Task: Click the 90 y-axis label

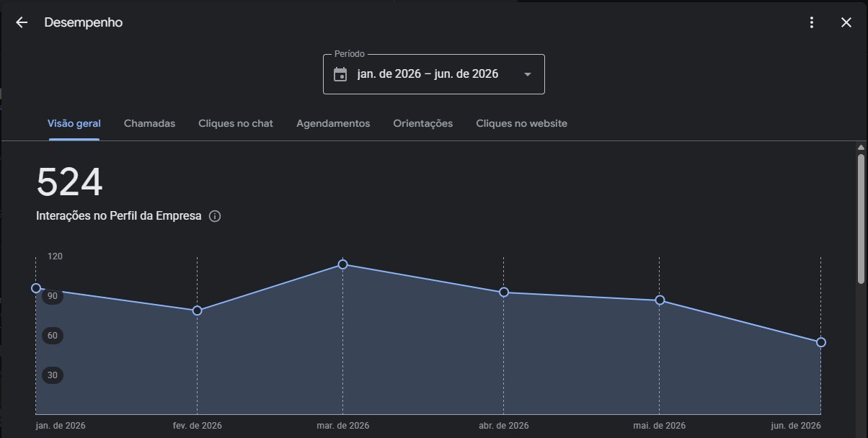Action: [52, 296]
